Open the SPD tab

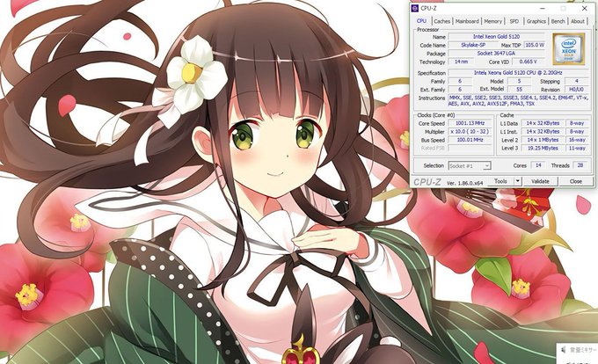(514, 21)
